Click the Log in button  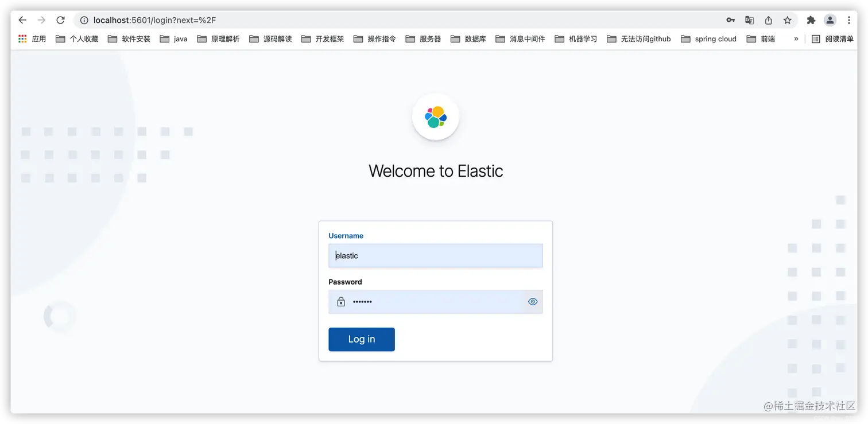point(362,339)
